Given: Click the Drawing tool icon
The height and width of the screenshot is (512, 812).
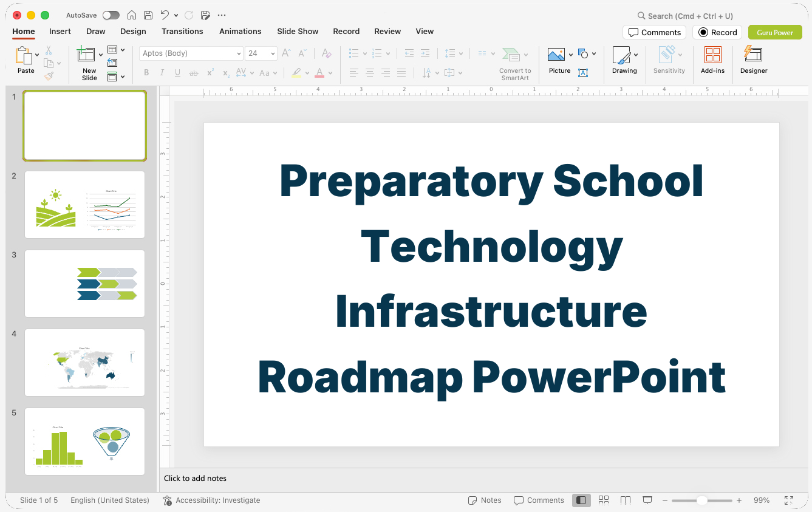Looking at the screenshot, I should coord(621,55).
